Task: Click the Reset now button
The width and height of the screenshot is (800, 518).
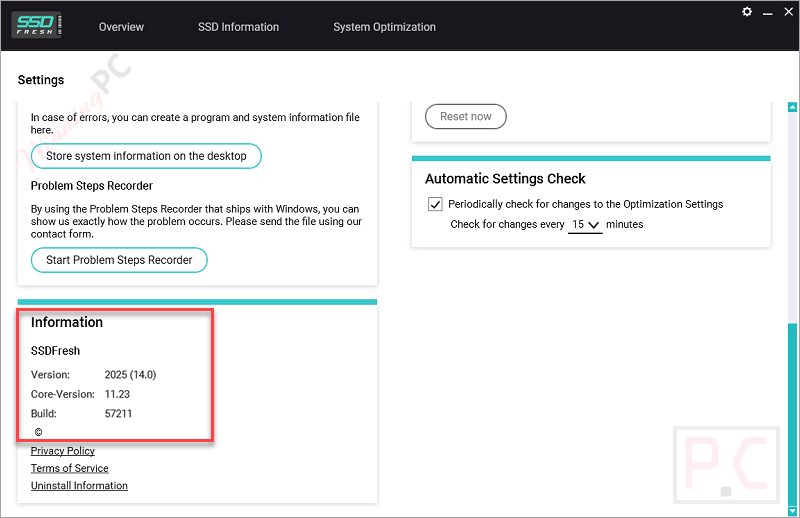Action: [x=466, y=116]
